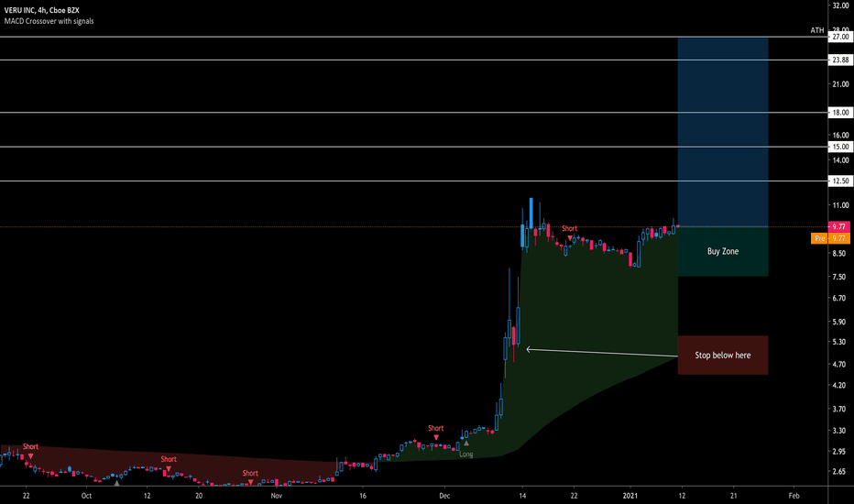Screen dimensions: 854x504
Task: Click the Nov label on the time axis
Action: click(276, 496)
